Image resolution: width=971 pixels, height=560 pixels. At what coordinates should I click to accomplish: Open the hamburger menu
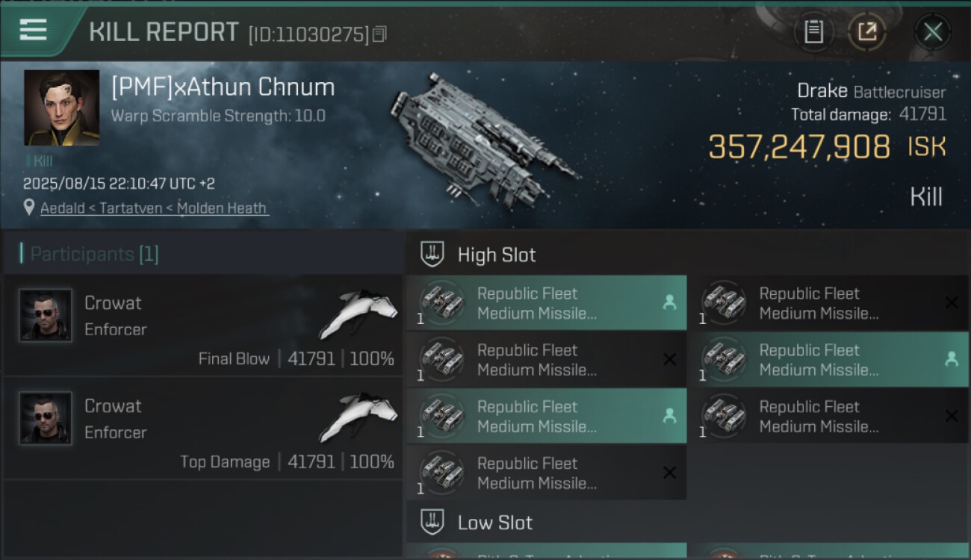pos(34,31)
